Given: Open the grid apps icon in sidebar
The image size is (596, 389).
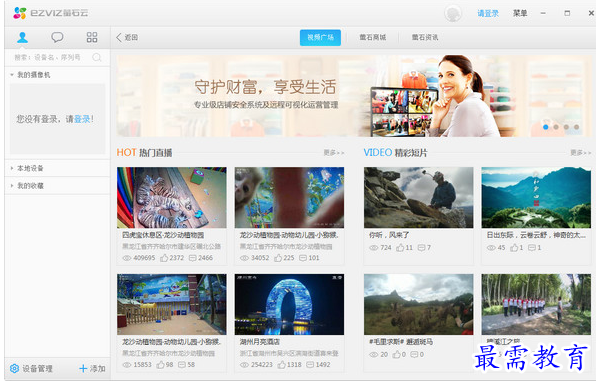Looking at the screenshot, I should pos(92,37).
